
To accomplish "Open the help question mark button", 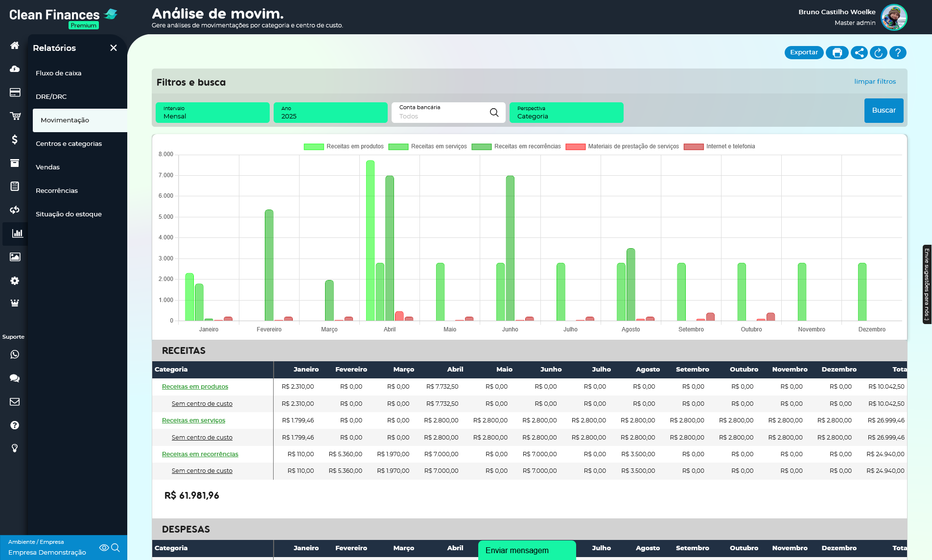I will pyautogui.click(x=898, y=53).
